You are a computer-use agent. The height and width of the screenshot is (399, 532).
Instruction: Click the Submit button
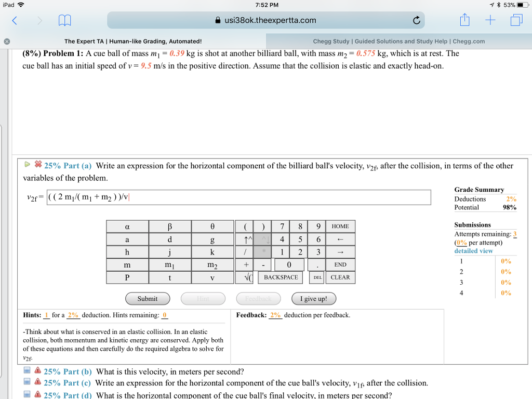click(x=148, y=298)
